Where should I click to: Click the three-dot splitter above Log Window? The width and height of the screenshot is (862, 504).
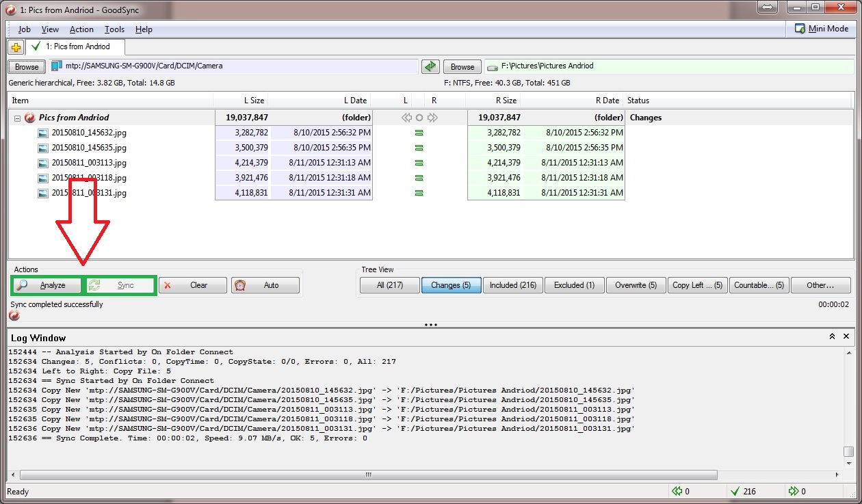431,325
